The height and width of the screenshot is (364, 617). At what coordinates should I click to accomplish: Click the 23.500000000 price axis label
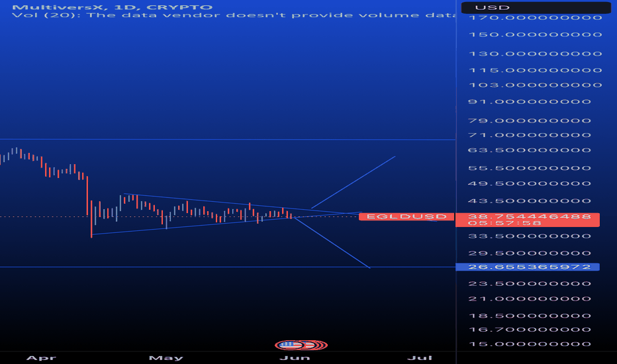(x=529, y=283)
